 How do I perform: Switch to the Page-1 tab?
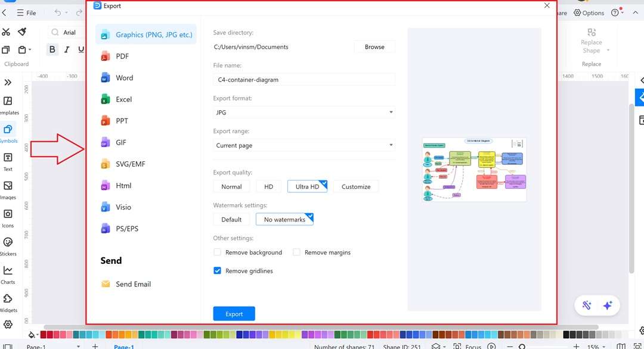pyautogui.click(x=123, y=346)
